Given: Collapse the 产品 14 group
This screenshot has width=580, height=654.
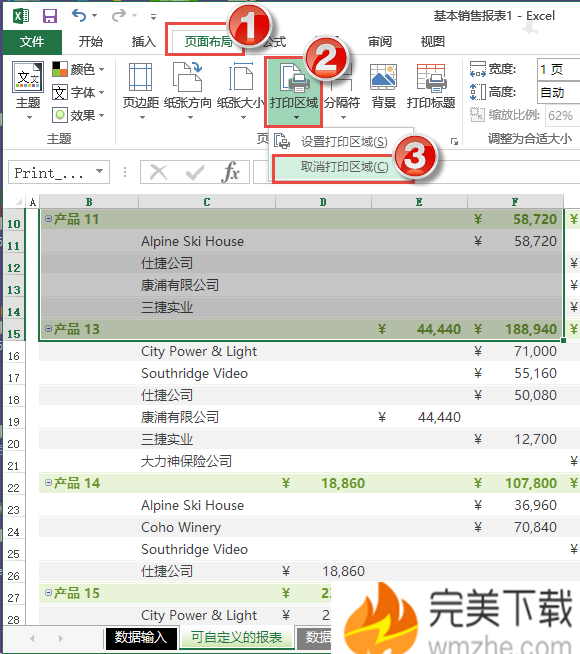Looking at the screenshot, I should click(x=48, y=483).
